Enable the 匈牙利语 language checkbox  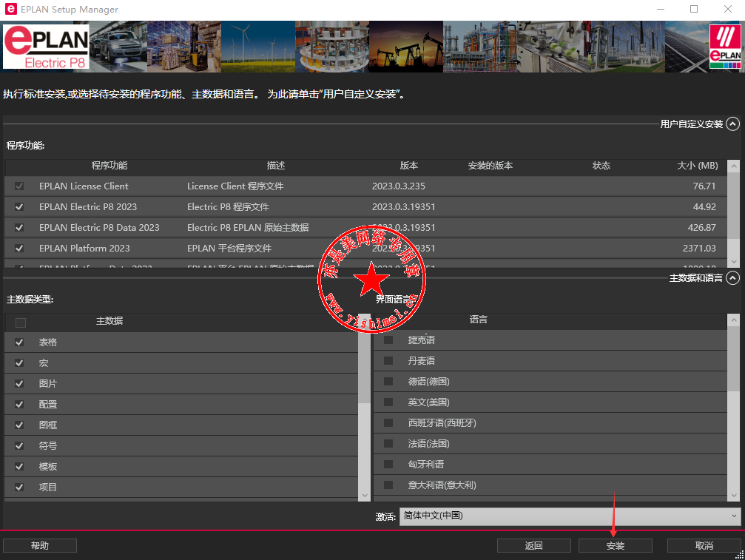coord(388,465)
